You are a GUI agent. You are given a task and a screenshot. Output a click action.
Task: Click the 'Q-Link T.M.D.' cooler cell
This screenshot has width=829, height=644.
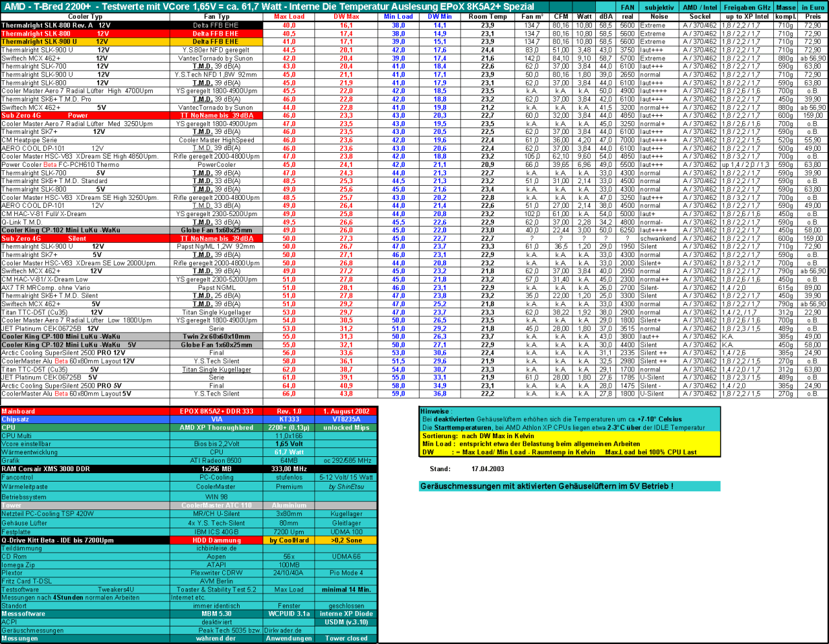[x=85, y=222]
